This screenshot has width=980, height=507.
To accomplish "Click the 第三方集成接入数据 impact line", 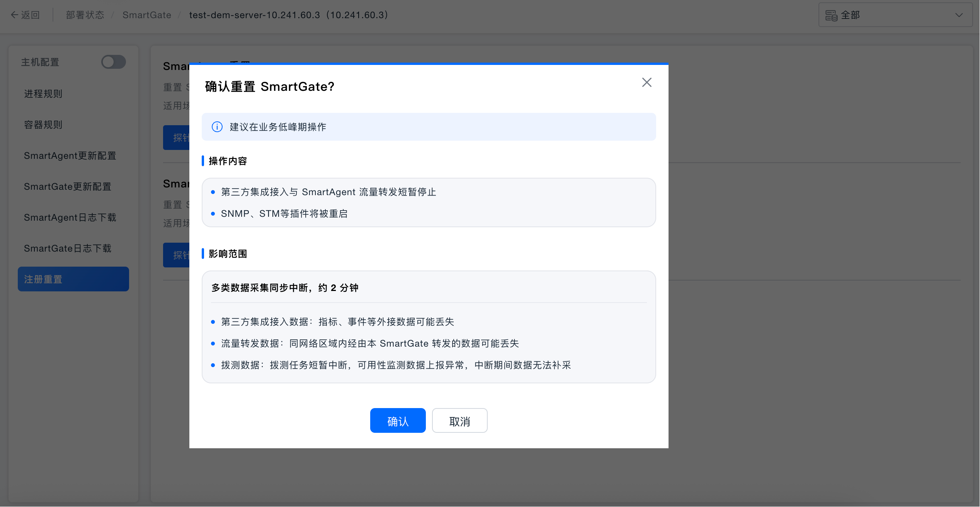I will [337, 322].
